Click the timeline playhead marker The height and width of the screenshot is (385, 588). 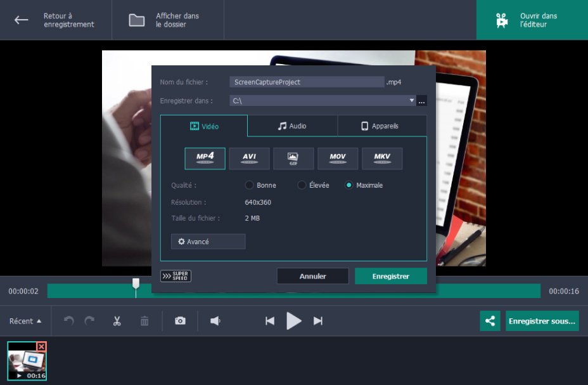click(x=136, y=284)
